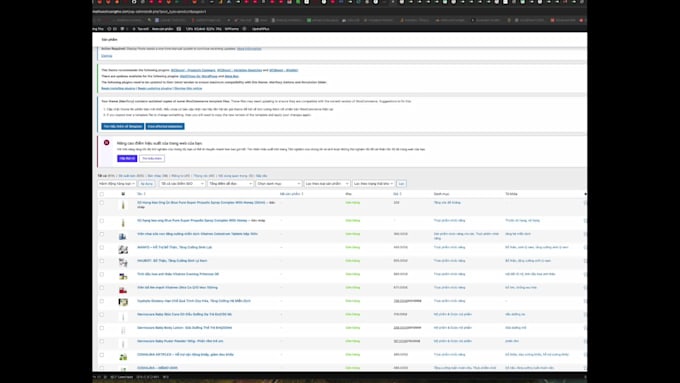This screenshot has height=383, width=680.
Task: Open thumbnail of AKAVIS product
Action: pos(123,249)
